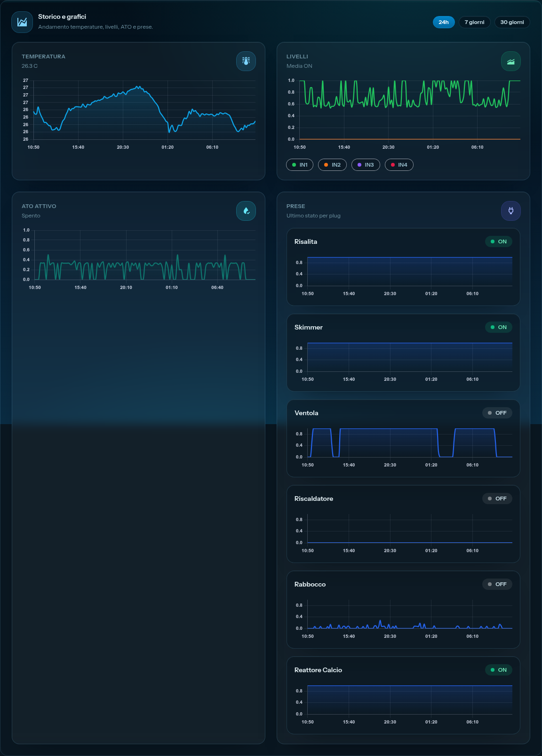Screen dimensions: 542x756
Task: Click the "Skimmer" plug name
Action: click(309, 327)
